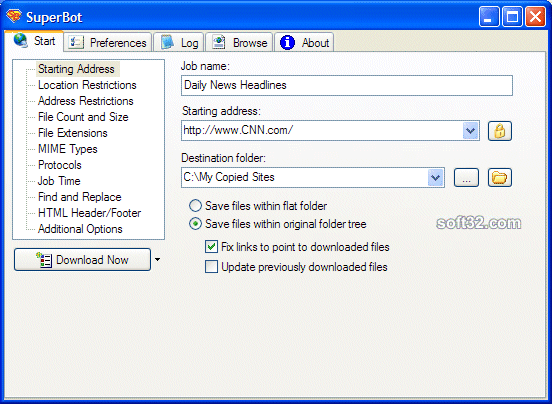Select Additional Options in the tree
552x404 pixels.
coord(80,229)
